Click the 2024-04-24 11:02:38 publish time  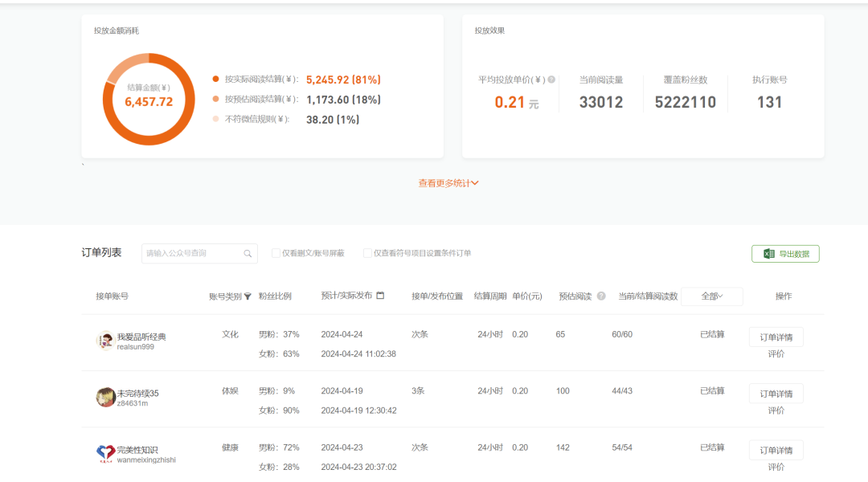[x=358, y=354]
